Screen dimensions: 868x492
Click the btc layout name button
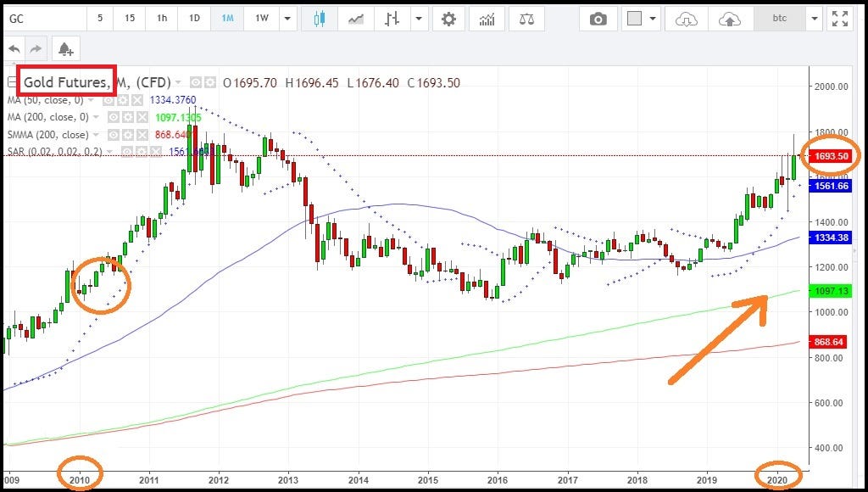(780, 19)
